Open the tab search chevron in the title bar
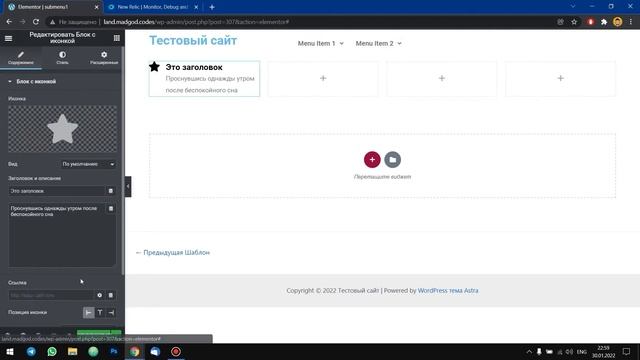The width and height of the screenshot is (640, 360). point(573,6)
